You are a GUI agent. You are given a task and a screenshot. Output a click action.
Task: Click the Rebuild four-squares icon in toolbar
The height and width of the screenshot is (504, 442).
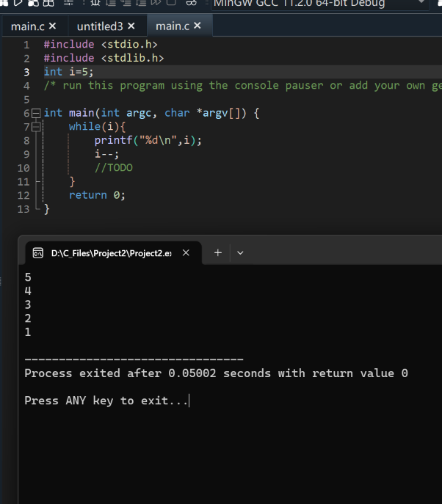click(x=48, y=3)
